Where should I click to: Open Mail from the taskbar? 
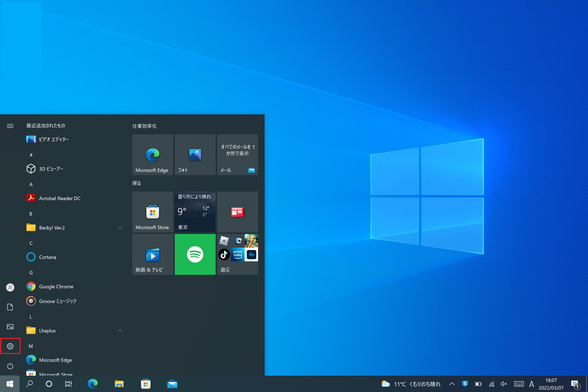click(172, 384)
